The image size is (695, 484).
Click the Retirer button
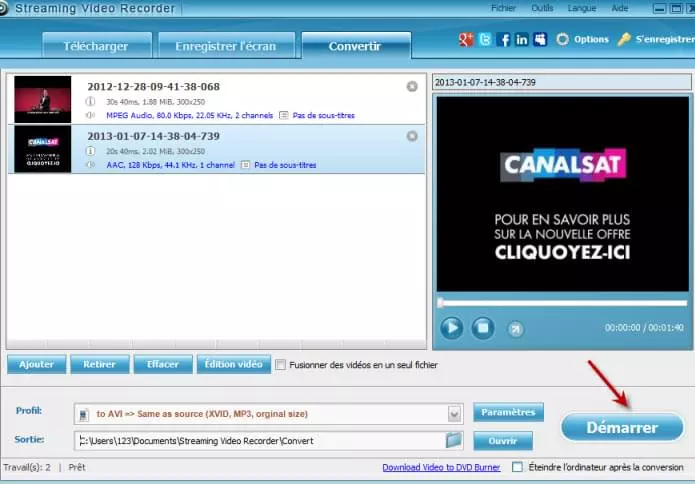point(100,364)
